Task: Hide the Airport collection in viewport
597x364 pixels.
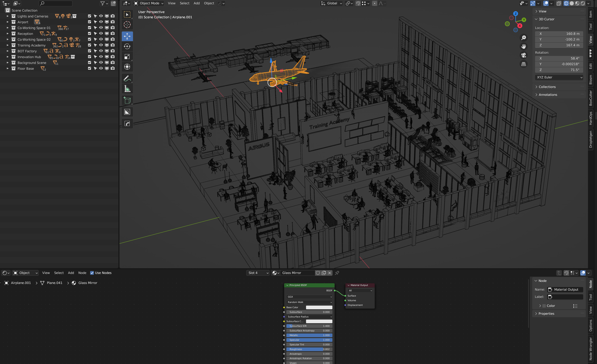Action: (101, 22)
